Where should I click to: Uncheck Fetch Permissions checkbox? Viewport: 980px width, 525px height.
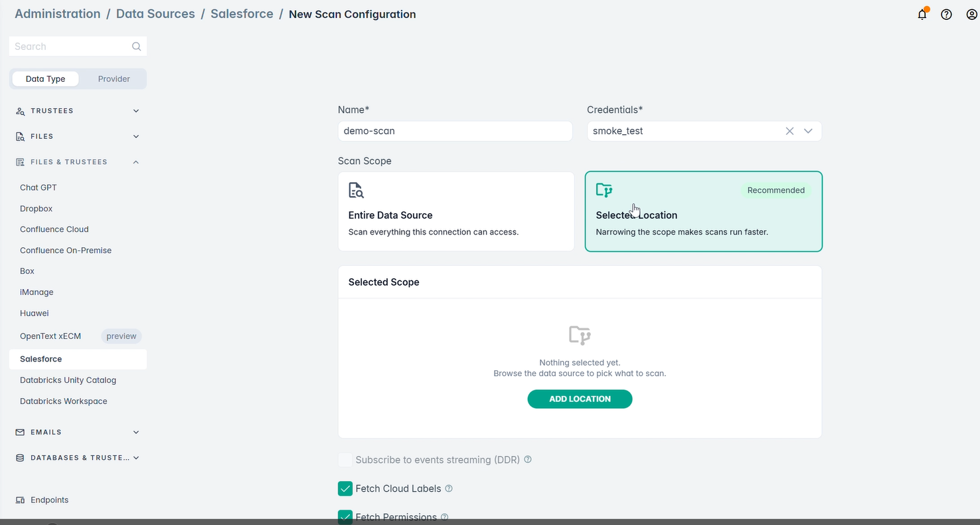point(345,517)
